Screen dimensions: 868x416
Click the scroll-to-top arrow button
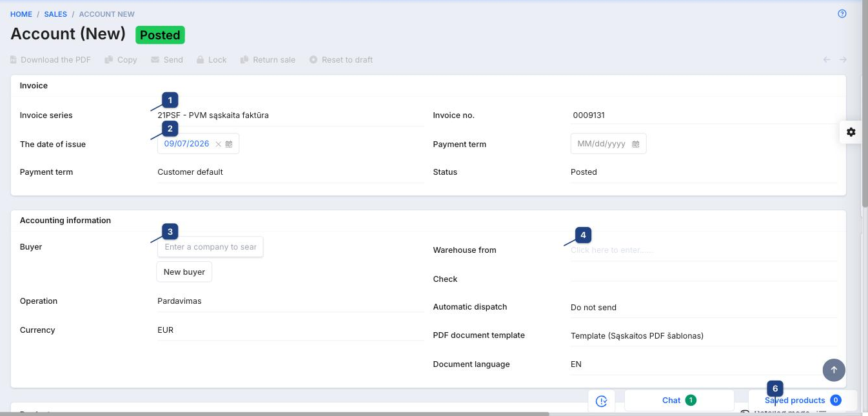pos(834,370)
